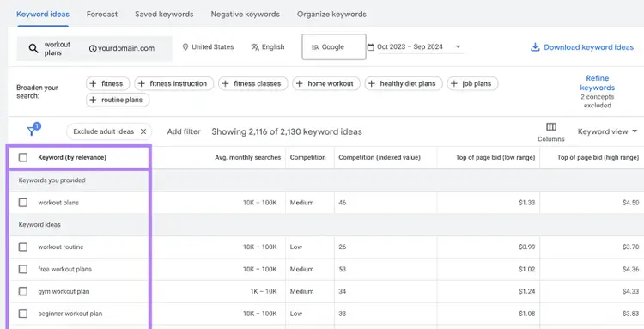Click the free workout plans keyword text

coord(65,269)
